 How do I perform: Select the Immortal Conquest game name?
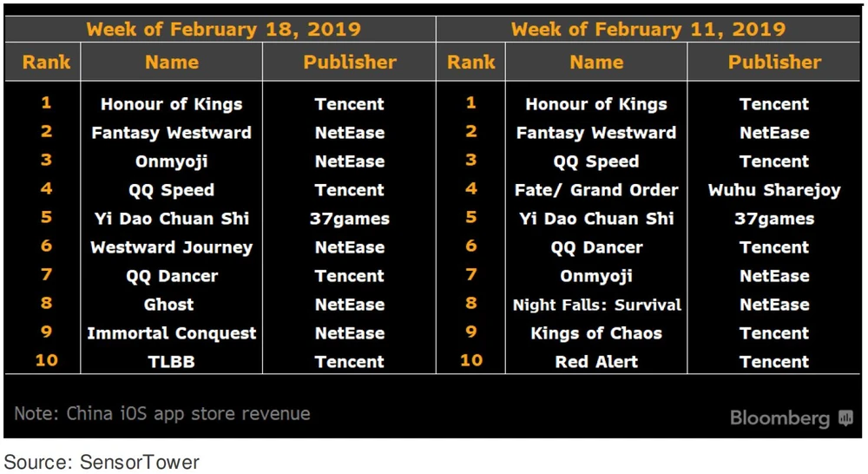tap(172, 333)
